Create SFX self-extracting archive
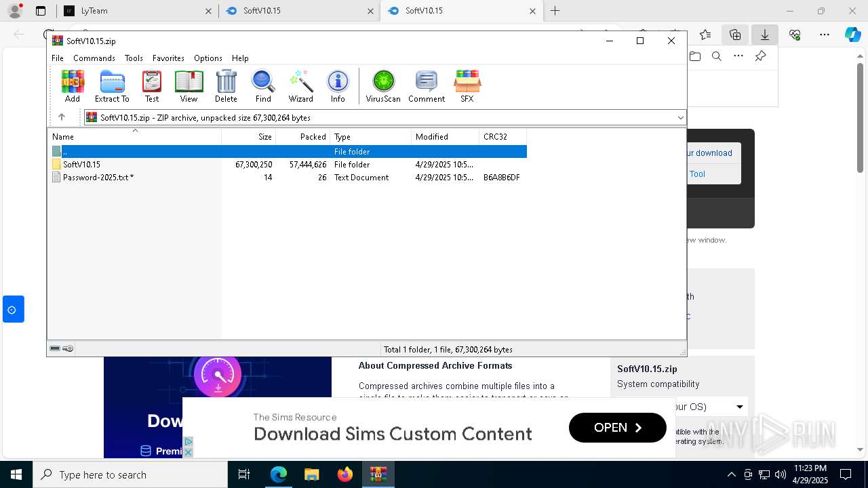Viewport: 868px width, 488px height. click(x=467, y=86)
